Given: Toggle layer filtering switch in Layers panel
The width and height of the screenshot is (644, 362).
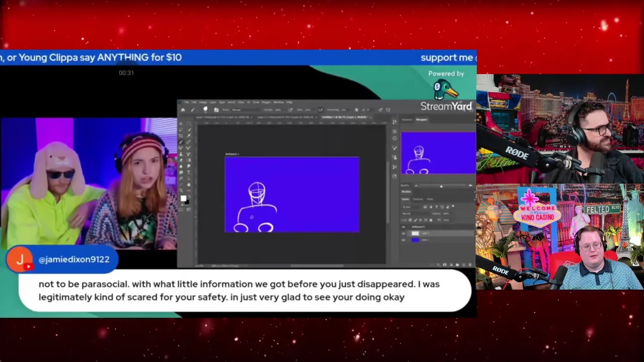Looking at the screenshot, I should coord(453,206).
